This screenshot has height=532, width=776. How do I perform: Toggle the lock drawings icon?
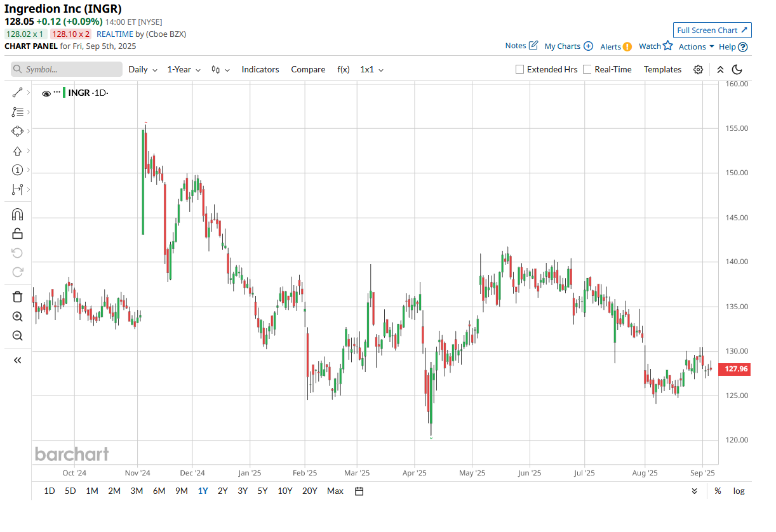17,234
